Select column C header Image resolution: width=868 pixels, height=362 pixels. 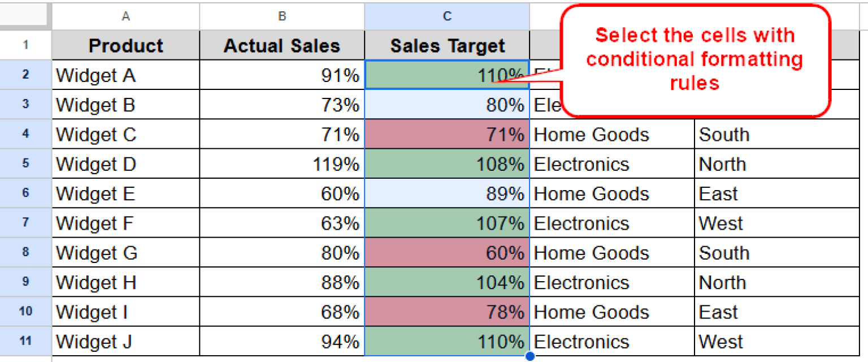point(446,16)
